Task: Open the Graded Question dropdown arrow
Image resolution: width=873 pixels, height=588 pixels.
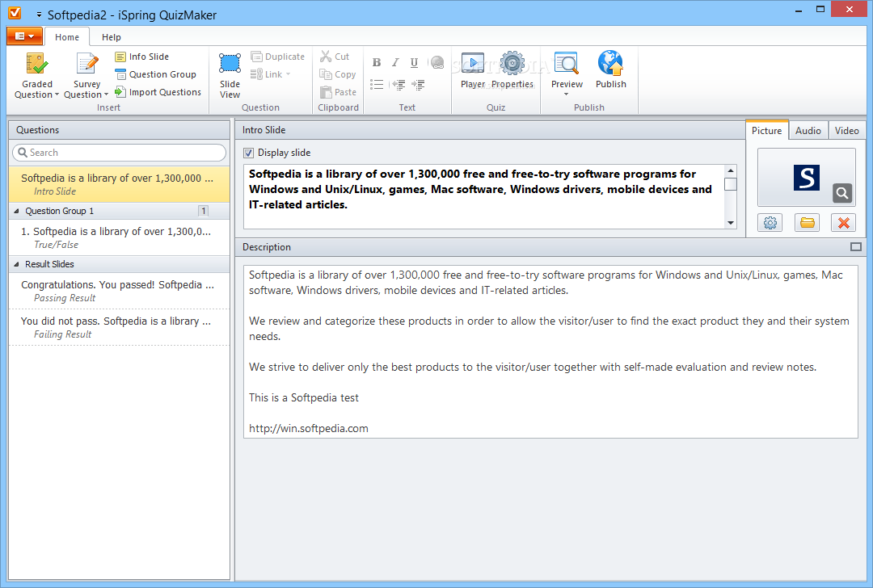Action: click(57, 95)
